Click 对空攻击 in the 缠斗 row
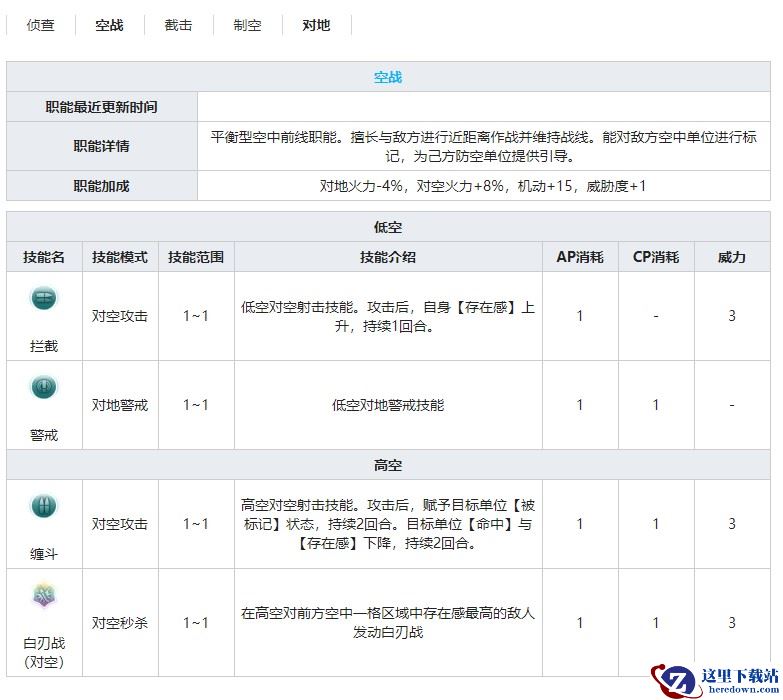Image resolution: width=783 pixels, height=700 pixels. (x=120, y=524)
